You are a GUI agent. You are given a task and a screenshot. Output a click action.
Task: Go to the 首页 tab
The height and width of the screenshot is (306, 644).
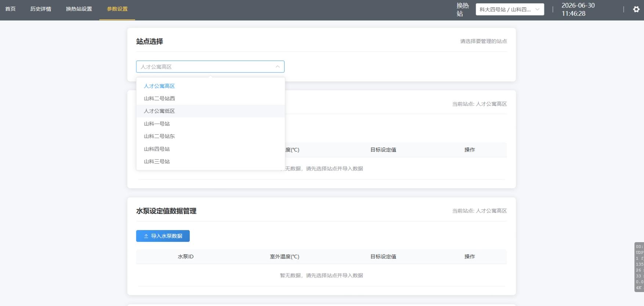click(10, 9)
